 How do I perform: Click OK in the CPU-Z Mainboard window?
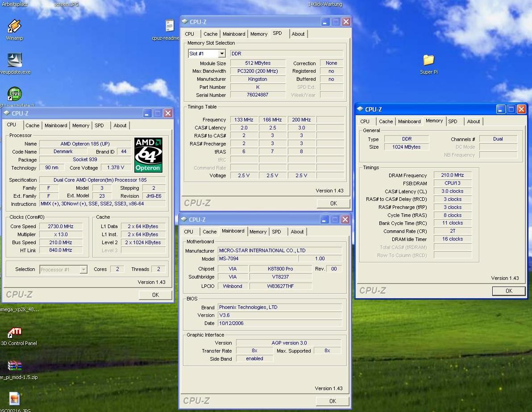[x=333, y=401]
